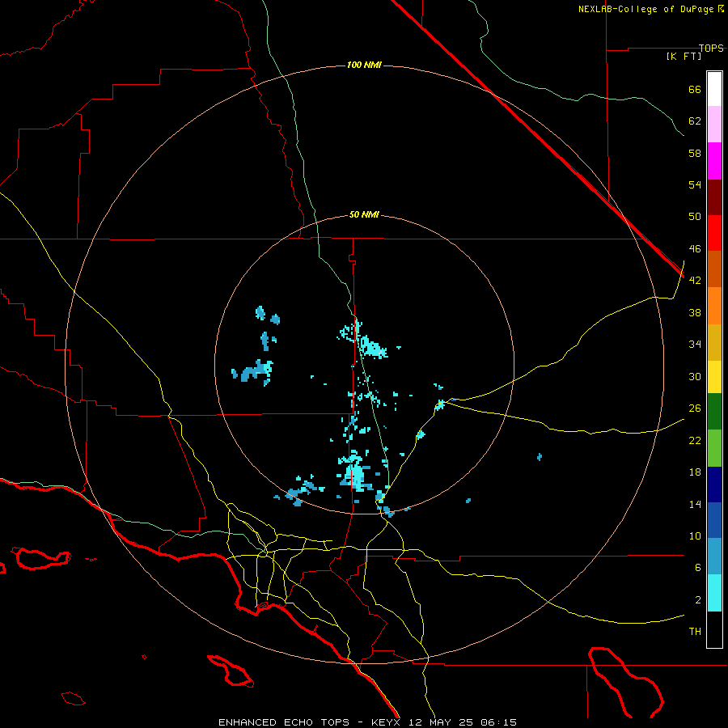Click the magenta 58 K FT swatch
The image size is (728, 728).
[714, 161]
